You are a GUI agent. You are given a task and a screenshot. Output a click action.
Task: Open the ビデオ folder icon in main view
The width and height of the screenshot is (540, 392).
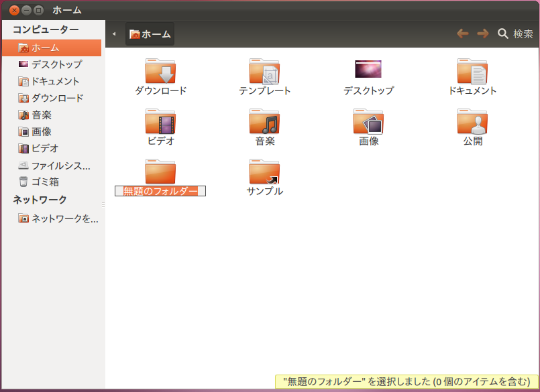click(160, 121)
